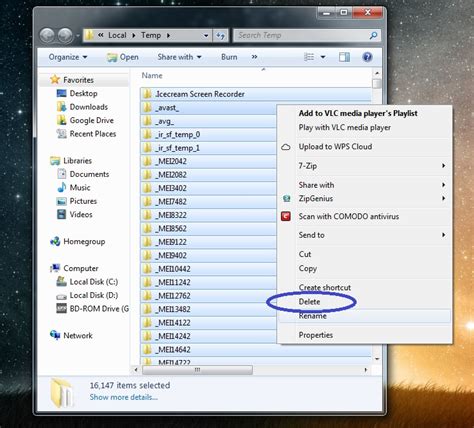474x428 pixels.
Task: Select Scan with COMODO antivirus
Action: pos(365,216)
